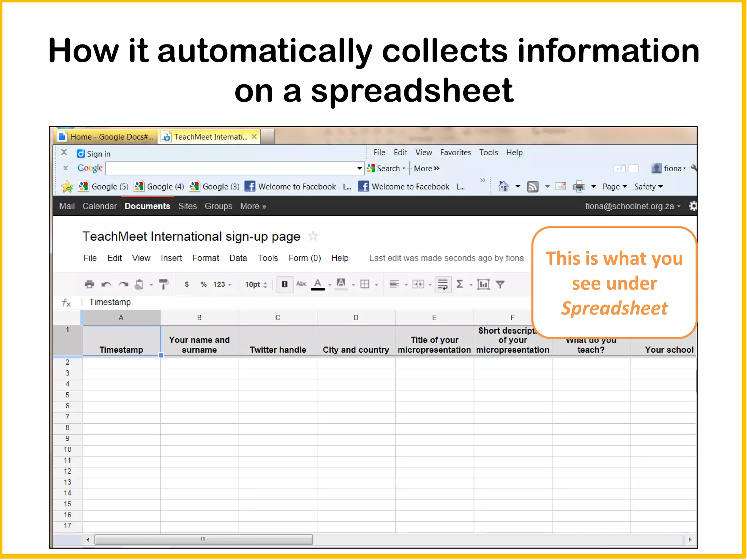747x560 pixels.
Task: Toggle bold formatting button
Action: pyautogui.click(x=285, y=284)
